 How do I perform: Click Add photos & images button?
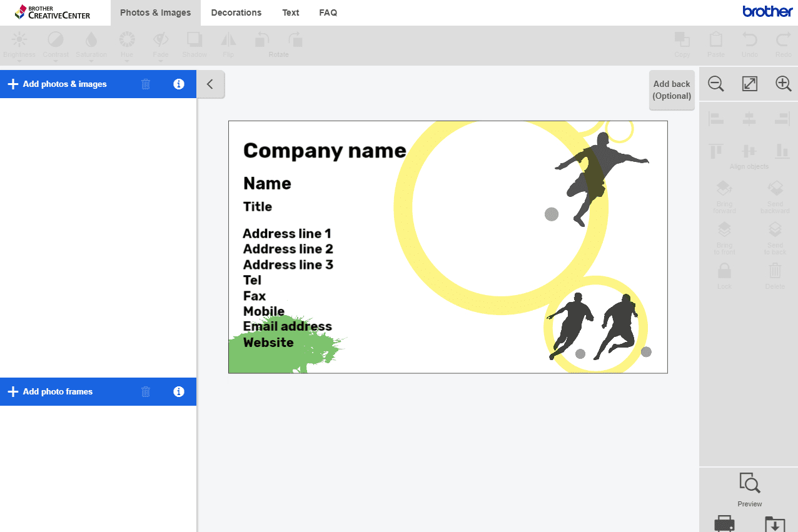(x=58, y=84)
